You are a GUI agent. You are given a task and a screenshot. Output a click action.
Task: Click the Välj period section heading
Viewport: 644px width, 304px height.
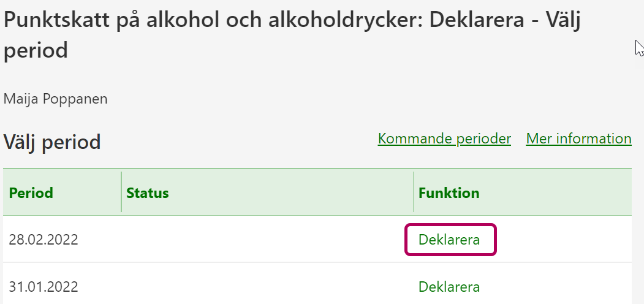(x=52, y=143)
